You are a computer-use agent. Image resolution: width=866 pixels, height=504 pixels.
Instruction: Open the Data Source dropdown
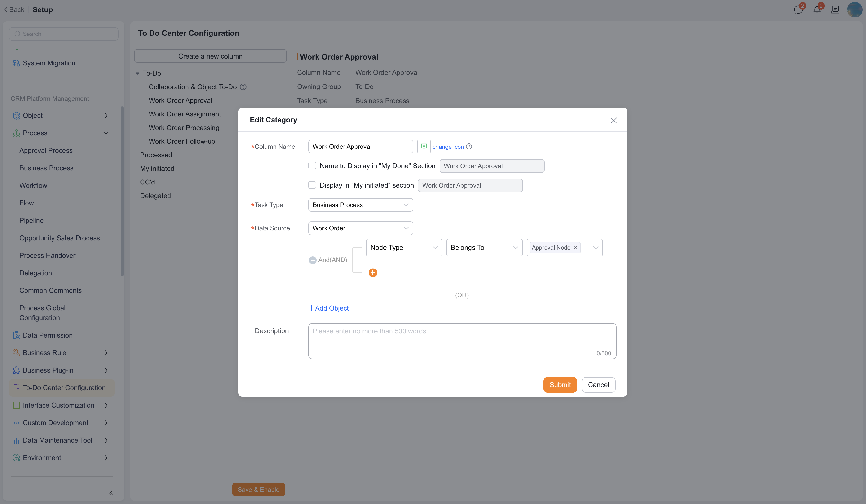(361, 228)
